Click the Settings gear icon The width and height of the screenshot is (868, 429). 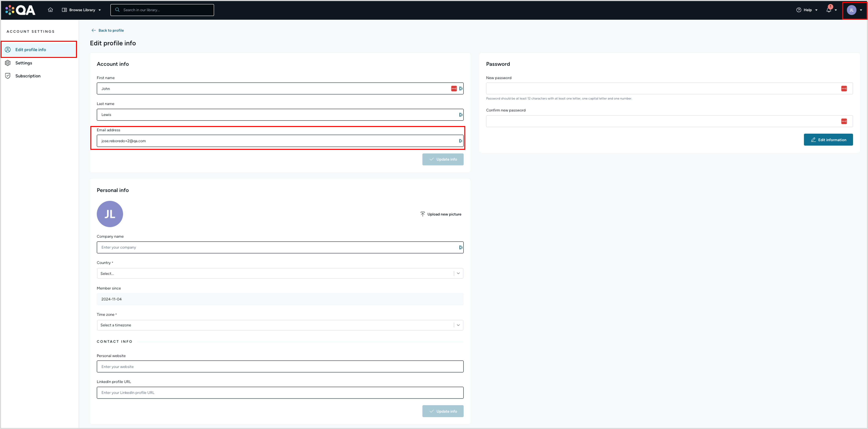point(8,63)
